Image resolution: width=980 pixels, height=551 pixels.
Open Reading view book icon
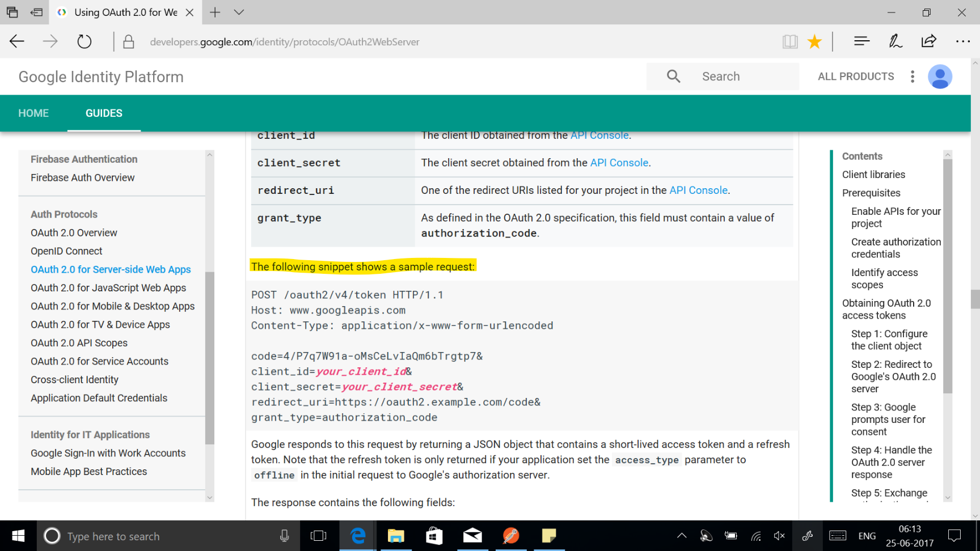pos(790,41)
